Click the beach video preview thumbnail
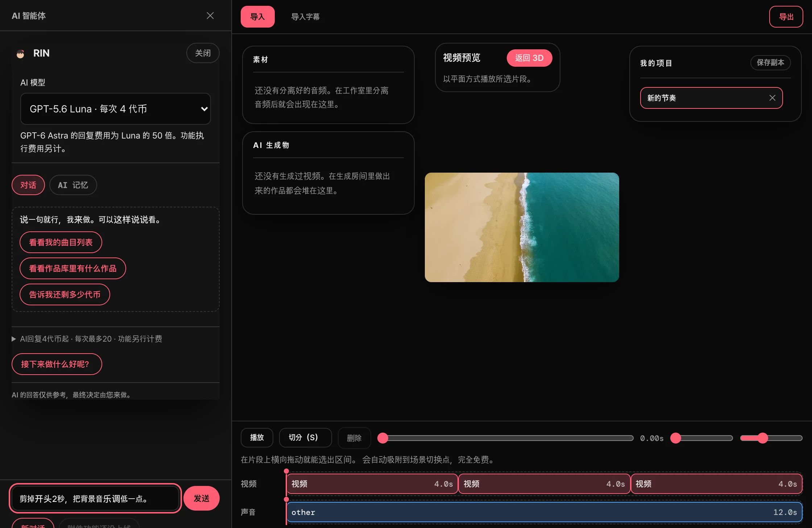The height and width of the screenshot is (528, 812). pyautogui.click(x=522, y=227)
